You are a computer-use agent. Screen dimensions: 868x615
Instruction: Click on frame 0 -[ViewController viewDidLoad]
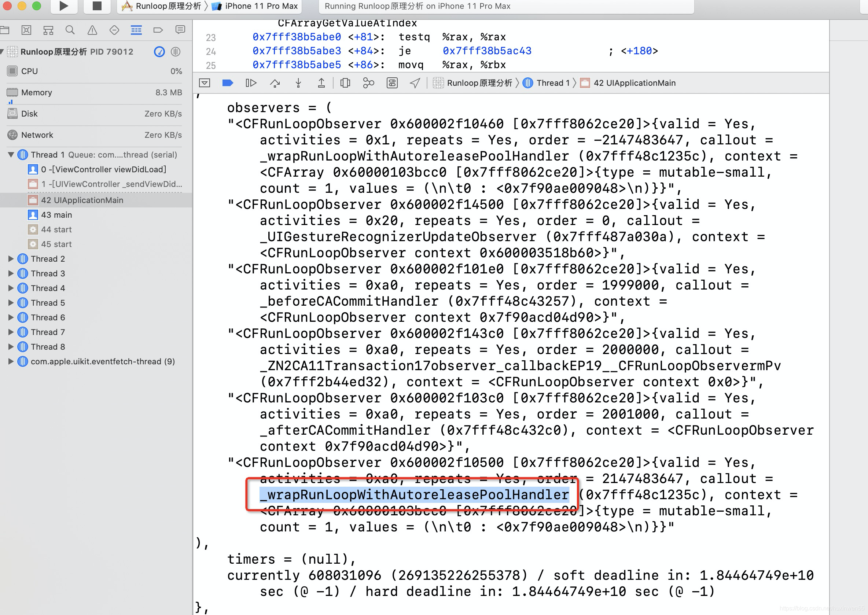click(102, 169)
